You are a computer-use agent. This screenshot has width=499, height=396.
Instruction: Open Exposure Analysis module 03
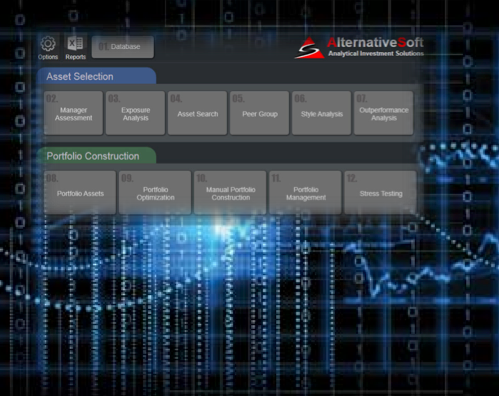[x=135, y=113]
